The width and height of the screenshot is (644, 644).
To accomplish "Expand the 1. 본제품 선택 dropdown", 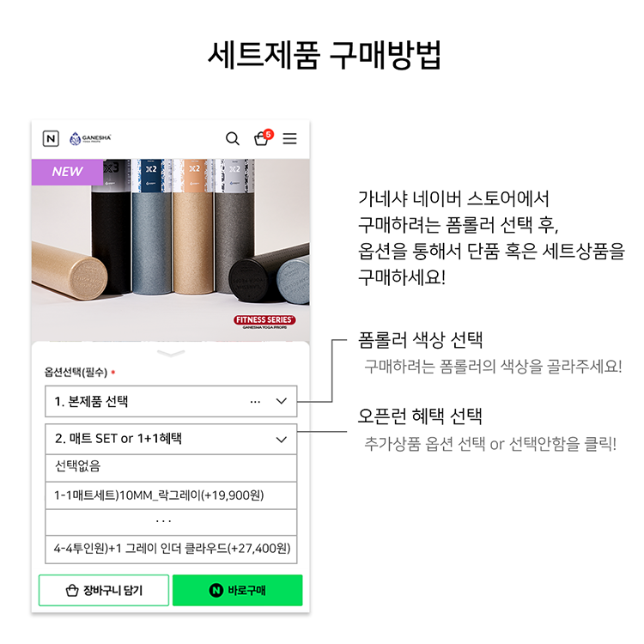I will pos(171,401).
